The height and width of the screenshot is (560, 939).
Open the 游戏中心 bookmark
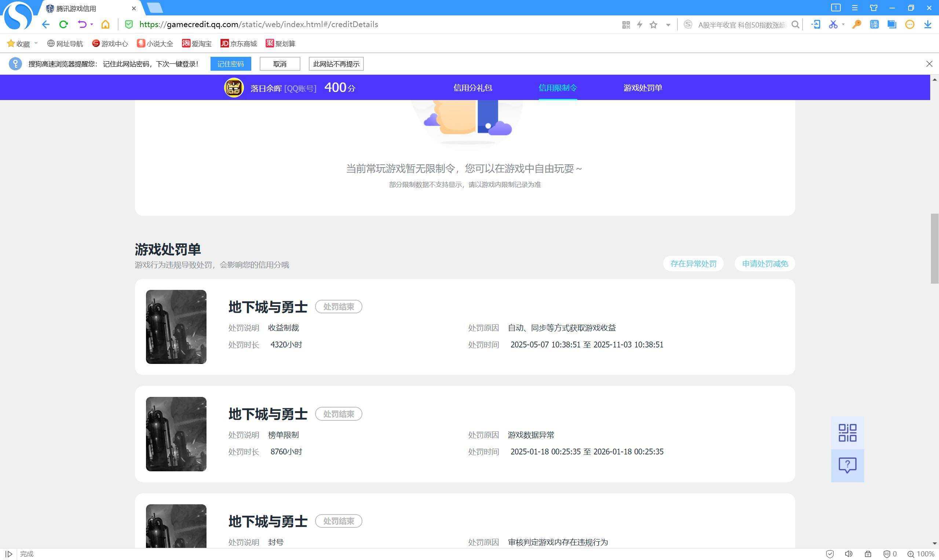click(x=110, y=44)
